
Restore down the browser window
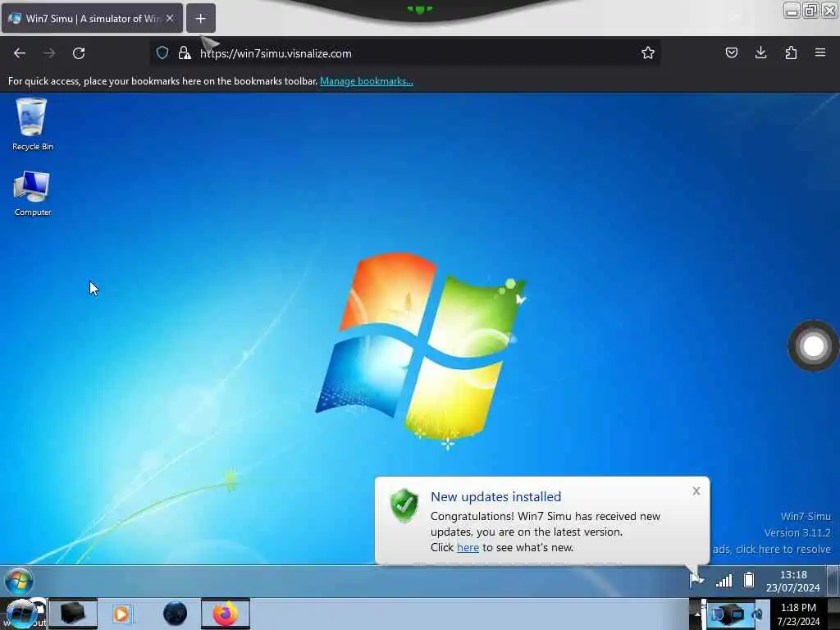click(810, 10)
